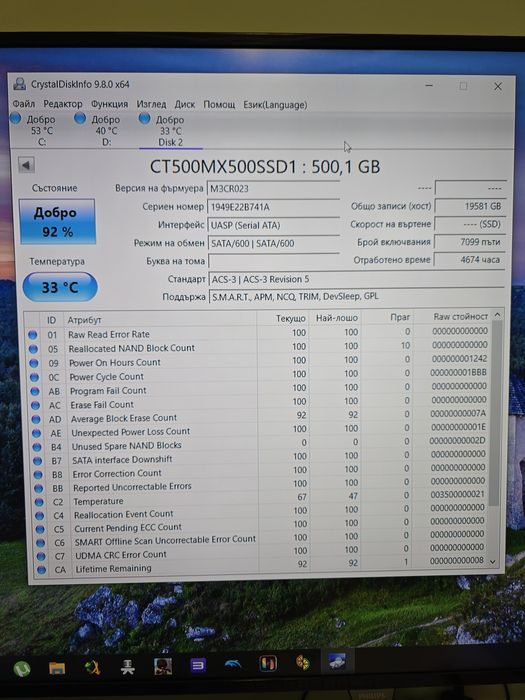This screenshot has width=525, height=700.
Task: Open File Explorer from the taskbar
Action: pos(57,668)
